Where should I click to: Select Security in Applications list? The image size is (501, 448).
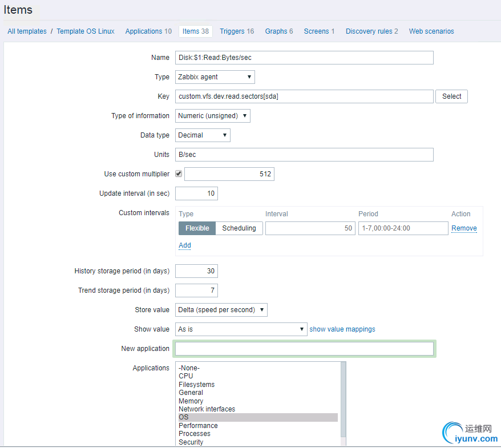click(258, 442)
